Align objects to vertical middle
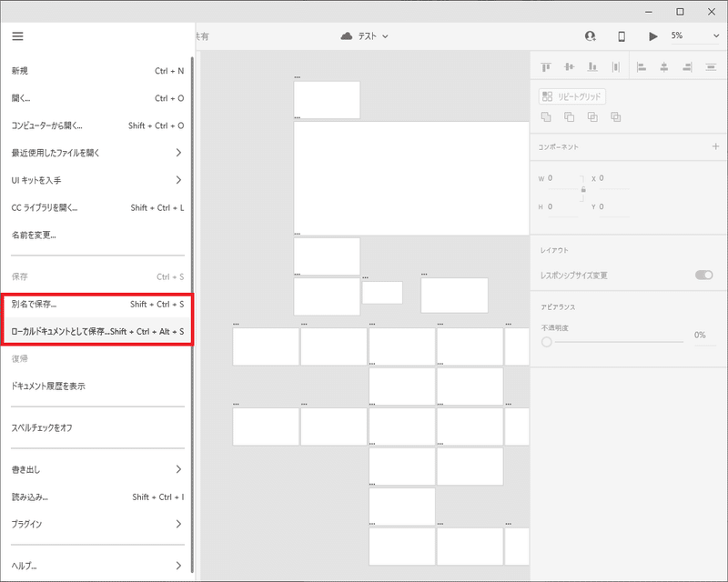728x582 pixels. pos(570,67)
